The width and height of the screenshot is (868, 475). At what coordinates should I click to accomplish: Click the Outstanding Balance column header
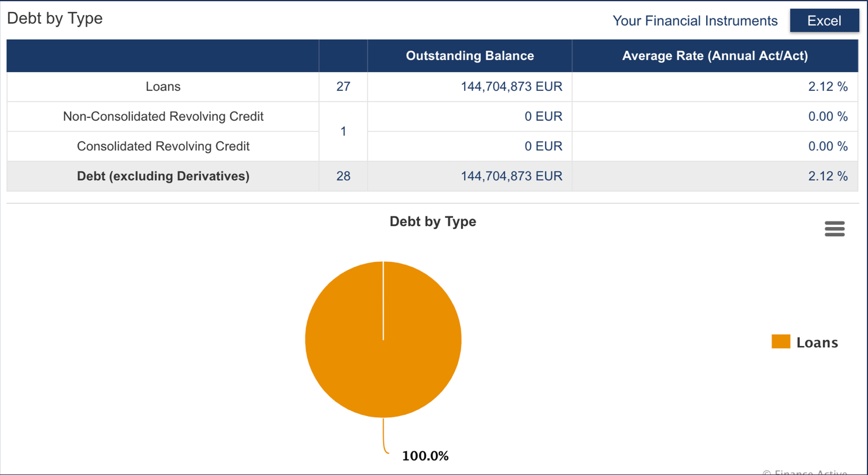point(469,55)
